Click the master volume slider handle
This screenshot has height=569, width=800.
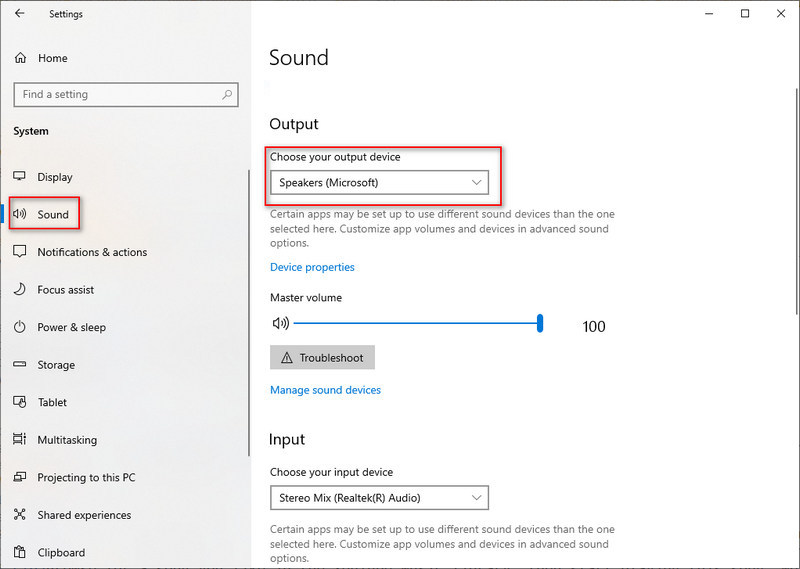[x=540, y=323]
